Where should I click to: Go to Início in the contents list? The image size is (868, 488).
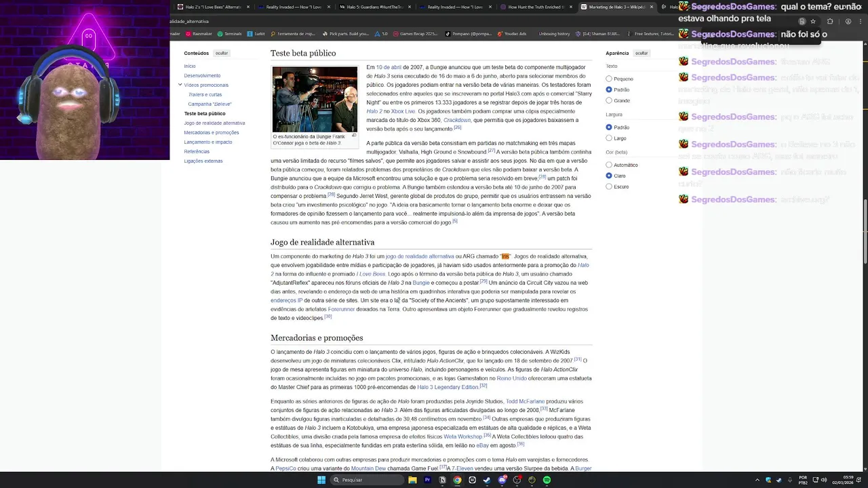(190, 66)
